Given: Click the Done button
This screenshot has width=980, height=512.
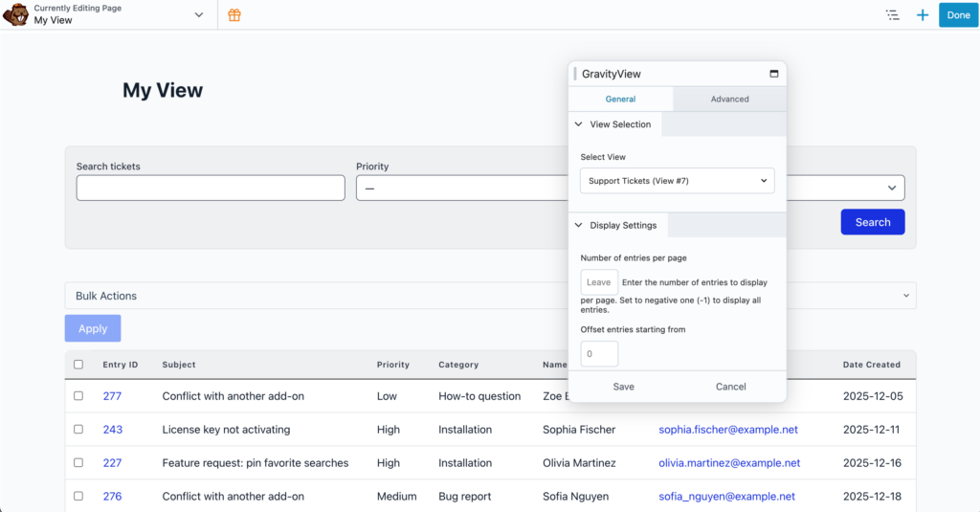Looking at the screenshot, I should pyautogui.click(x=958, y=15).
